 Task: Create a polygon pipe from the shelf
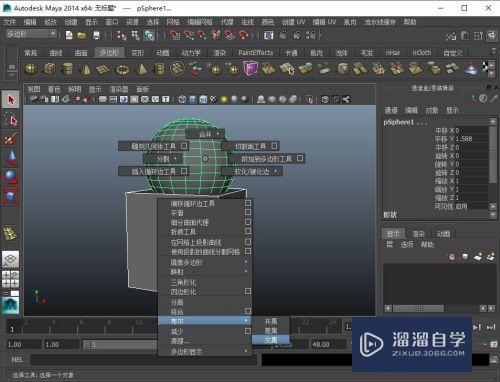[x=159, y=69]
